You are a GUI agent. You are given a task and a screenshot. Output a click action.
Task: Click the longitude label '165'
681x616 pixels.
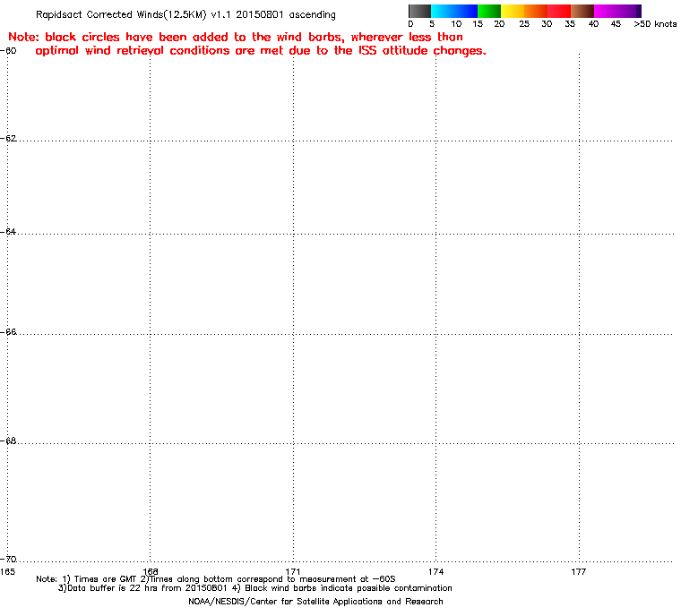pos(8,572)
